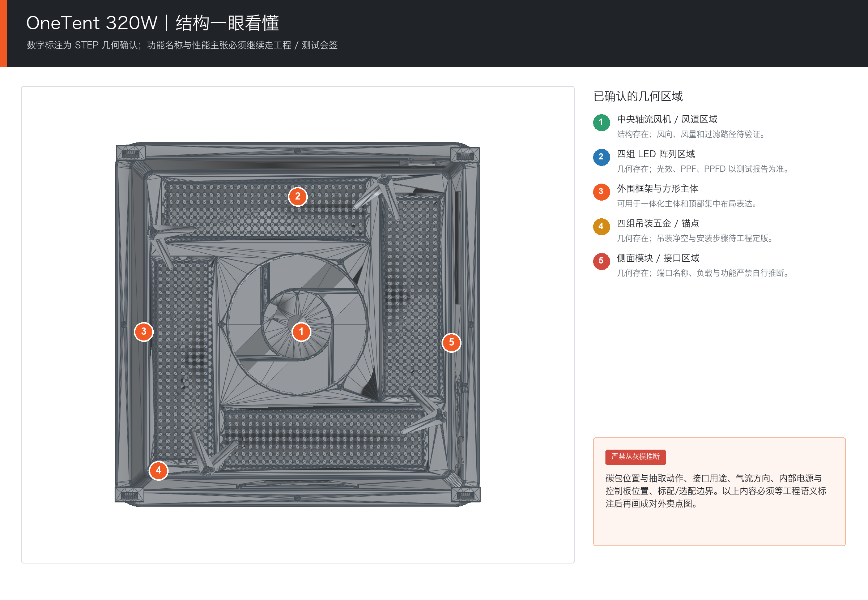The image size is (868, 600).
Task: Click the warning paragraph starting with '碳包位置与抽取动作'
Action: pos(716,490)
